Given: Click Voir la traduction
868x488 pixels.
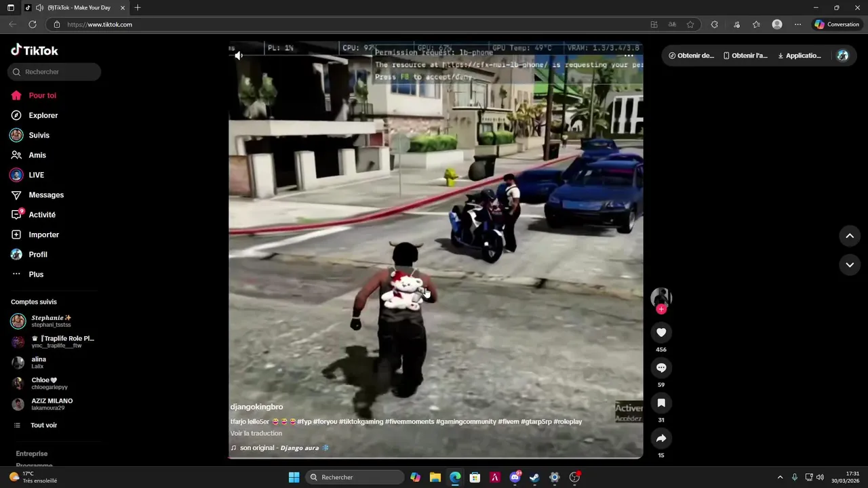Looking at the screenshot, I should [256, 433].
